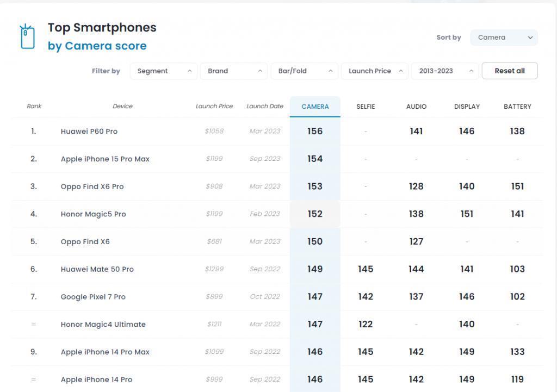Expand the 2013-2023 year range filter
The width and height of the screenshot is (557, 392).
point(444,71)
